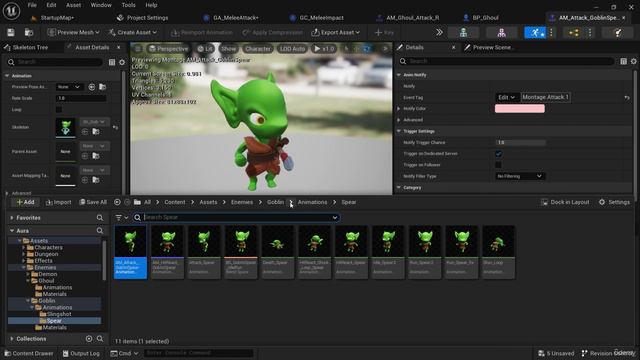Enable Trigger on Follower checkbox
640x360 pixels.
(x=498, y=165)
